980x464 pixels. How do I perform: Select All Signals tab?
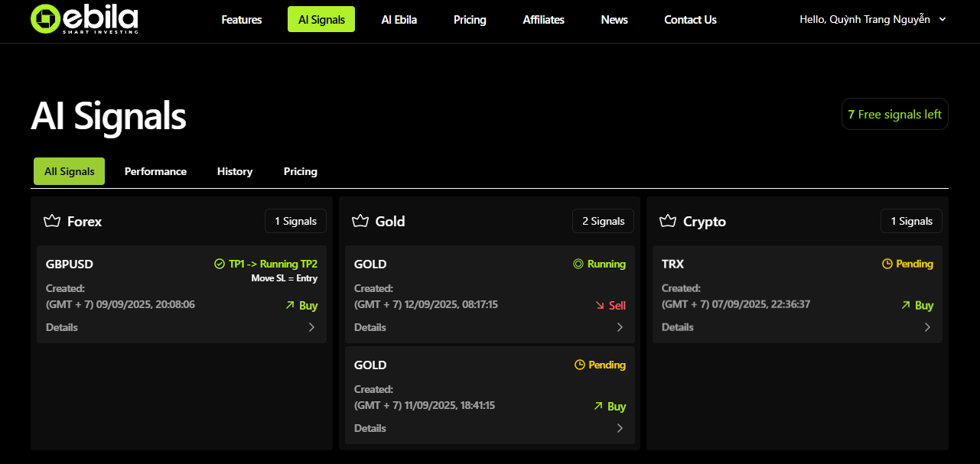click(70, 171)
